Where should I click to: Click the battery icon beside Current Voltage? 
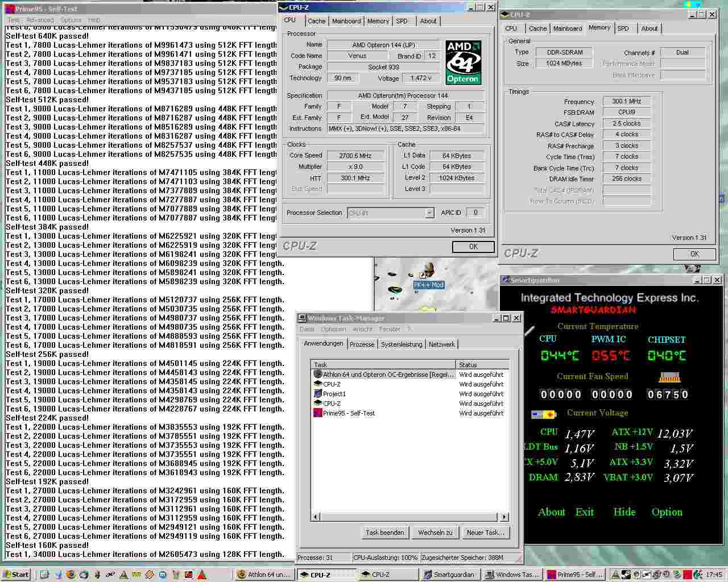pos(544,414)
